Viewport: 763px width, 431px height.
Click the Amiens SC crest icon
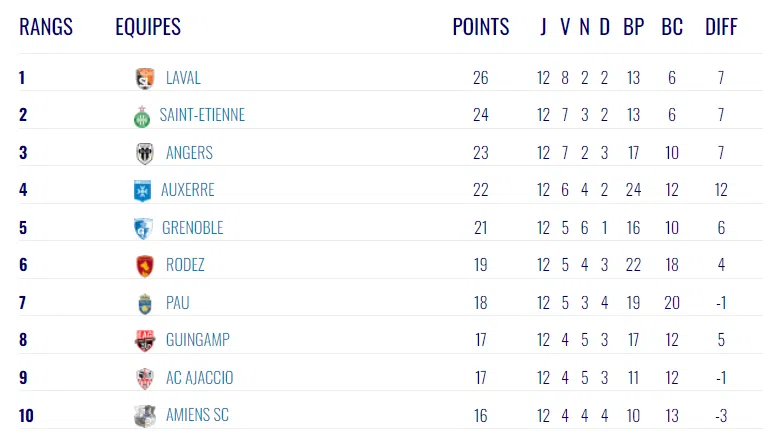144,415
